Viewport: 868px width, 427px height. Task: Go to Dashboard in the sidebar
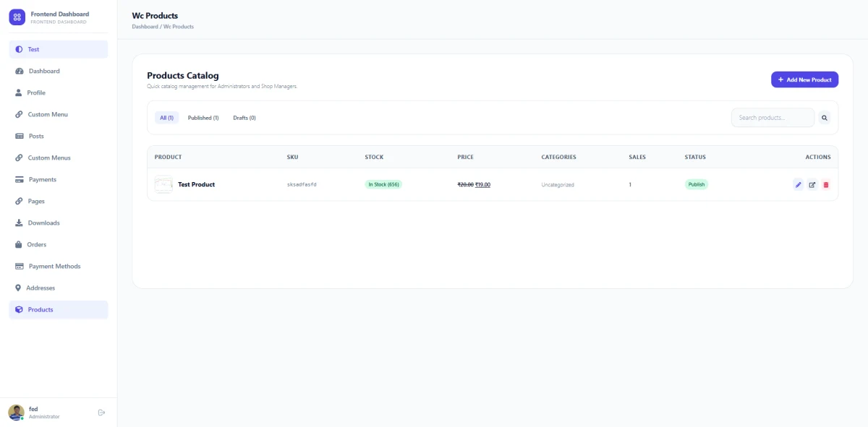coord(58,71)
